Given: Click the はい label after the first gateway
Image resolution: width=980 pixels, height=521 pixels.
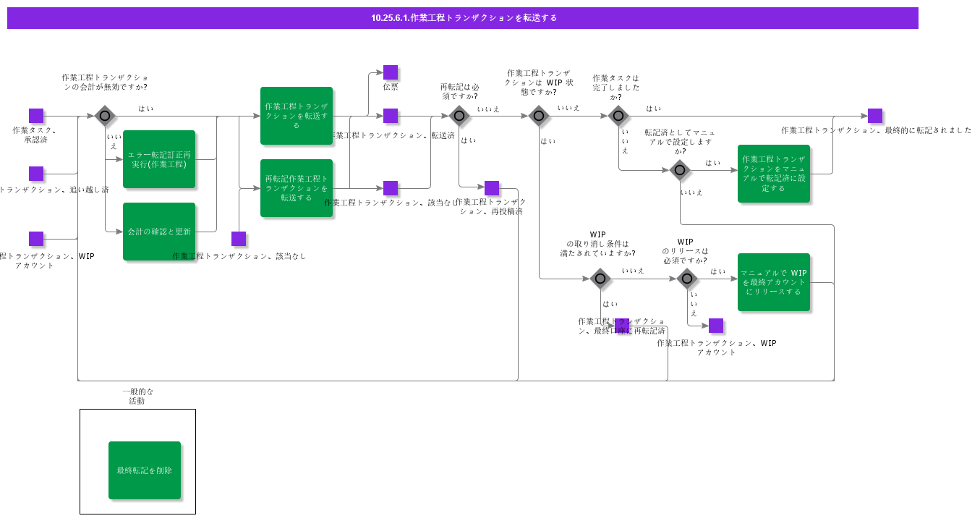Looking at the screenshot, I should [x=145, y=108].
